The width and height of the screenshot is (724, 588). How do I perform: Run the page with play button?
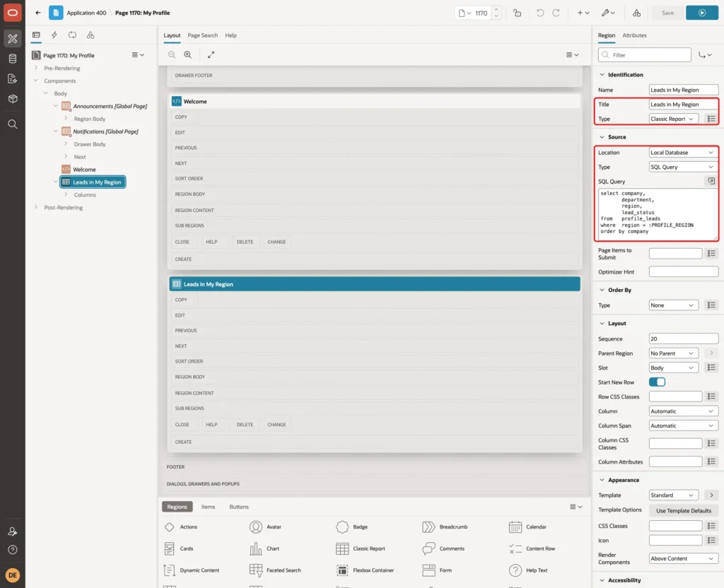click(702, 13)
